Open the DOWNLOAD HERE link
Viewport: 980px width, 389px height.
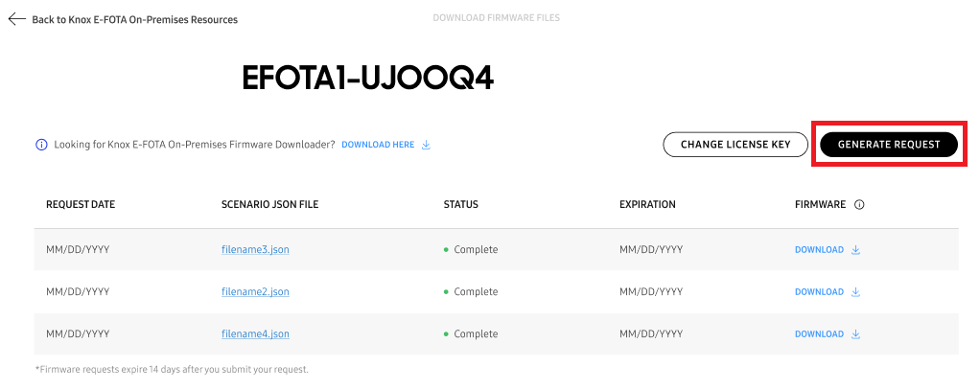[x=378, y=145]
